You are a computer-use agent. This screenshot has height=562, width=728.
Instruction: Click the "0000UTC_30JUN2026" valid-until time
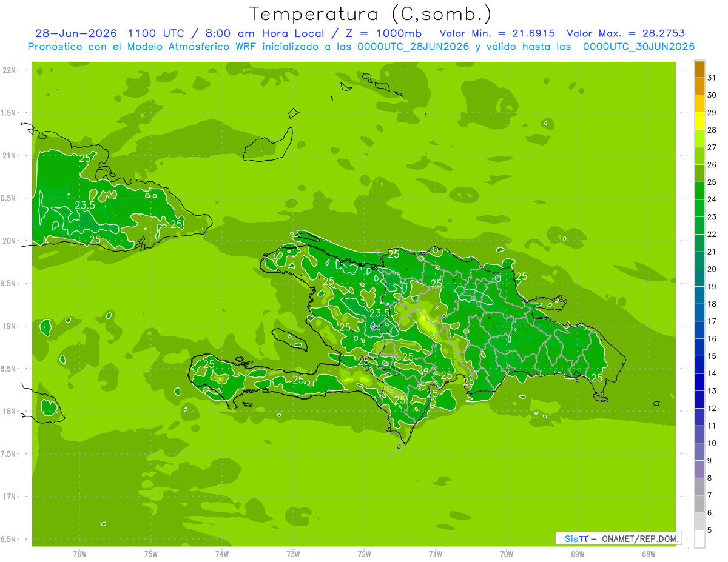[639, 47]
